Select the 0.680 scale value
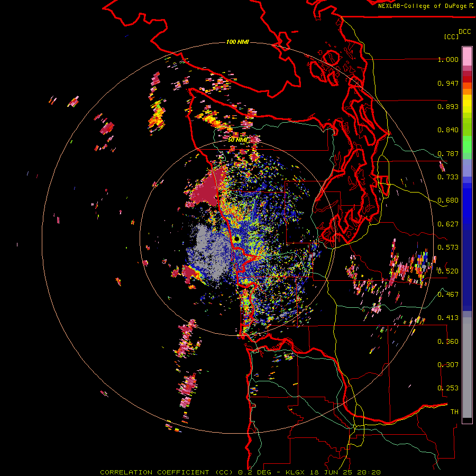Viewport: 476px width, 476px height. click(448, 200)
